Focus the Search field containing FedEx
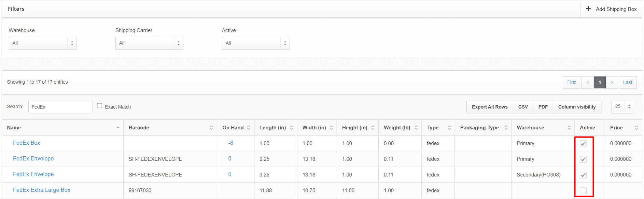This screenshot has height=199, width=644. point(60,107)
